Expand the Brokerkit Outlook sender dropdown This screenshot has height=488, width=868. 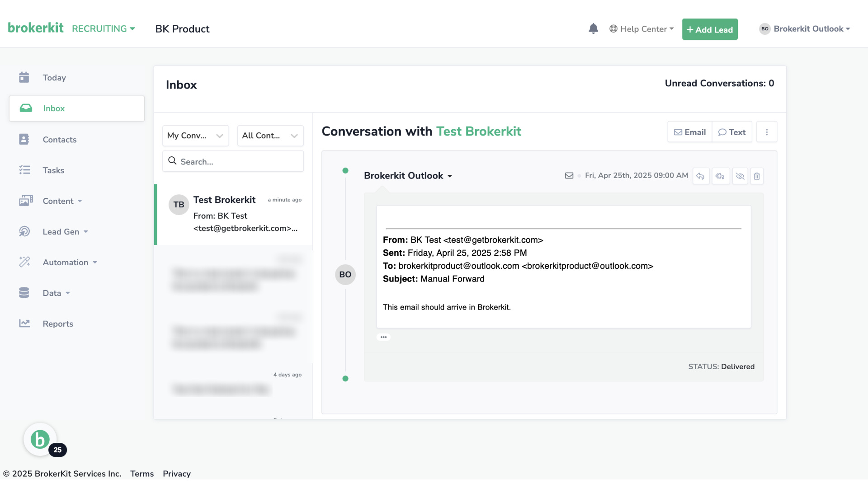(x=408, y=176)
